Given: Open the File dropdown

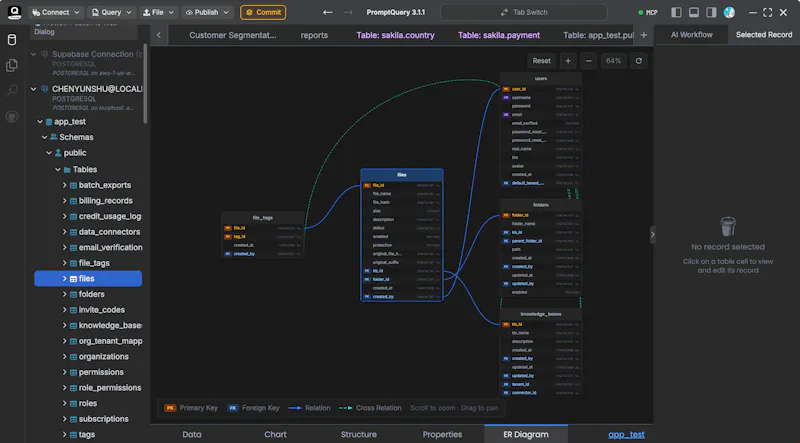Looking at the screenshot, I should pos(158,12).
